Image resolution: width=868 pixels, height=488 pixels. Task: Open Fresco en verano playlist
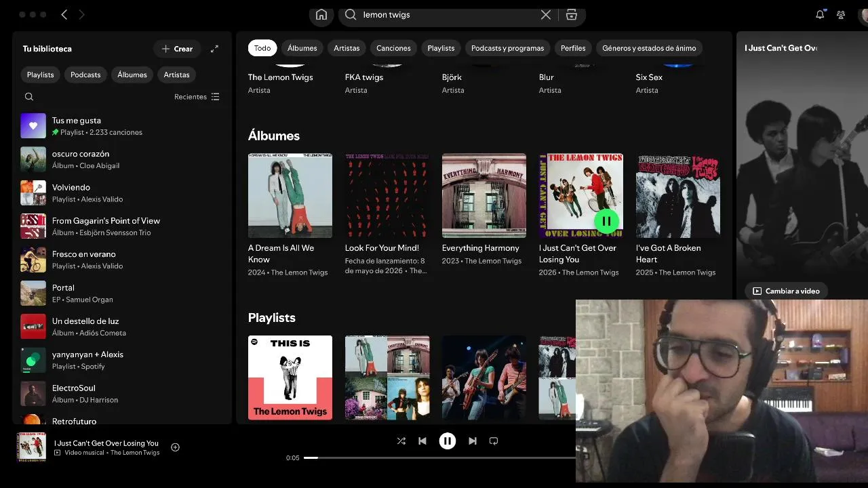[x=122, y=260]
